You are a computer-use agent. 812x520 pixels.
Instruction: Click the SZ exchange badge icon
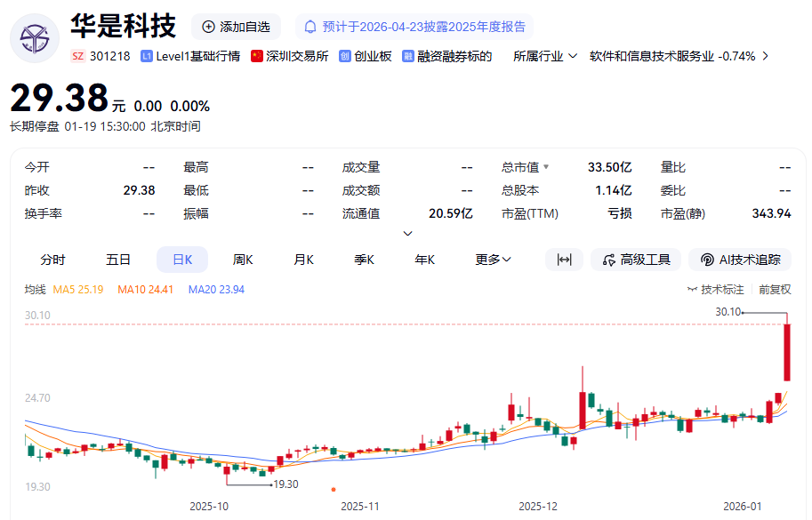point(78,56)
